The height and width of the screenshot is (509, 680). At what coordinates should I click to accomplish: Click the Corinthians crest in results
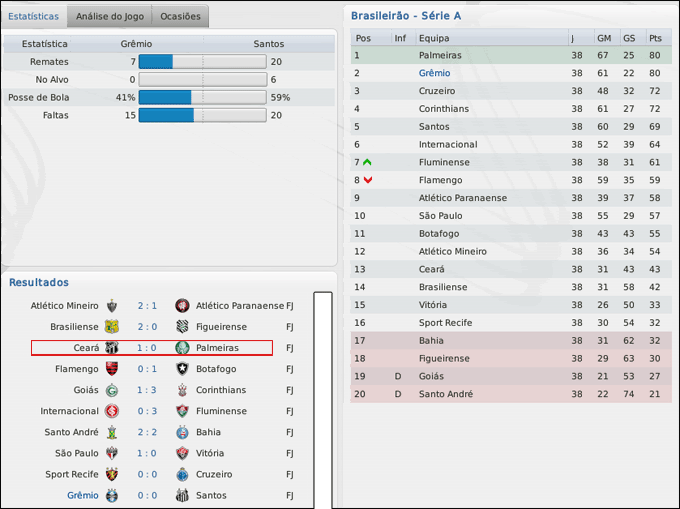(182, 390)
